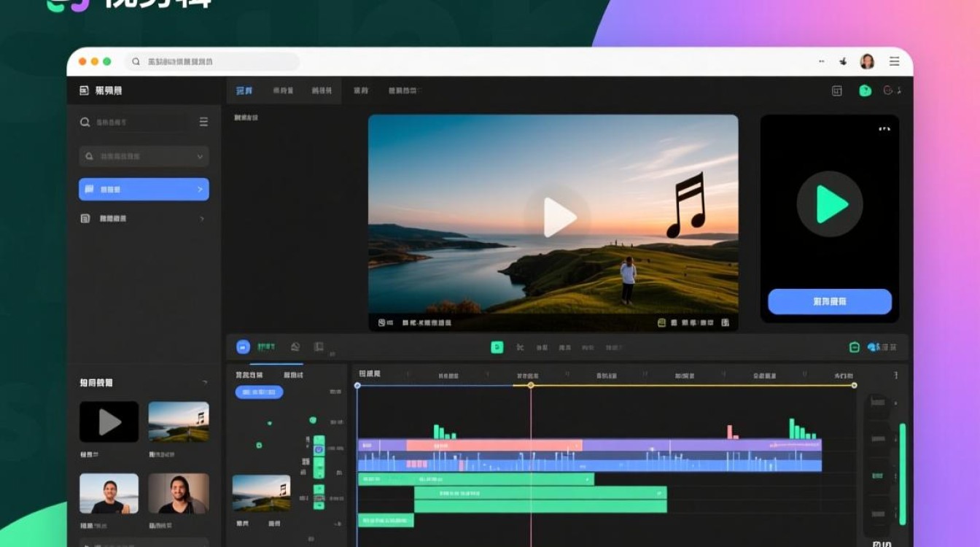This screenshot has height=547, width=980.
Task: Click the yellow range end marker on the ruler
Action: tap(854, 385)
